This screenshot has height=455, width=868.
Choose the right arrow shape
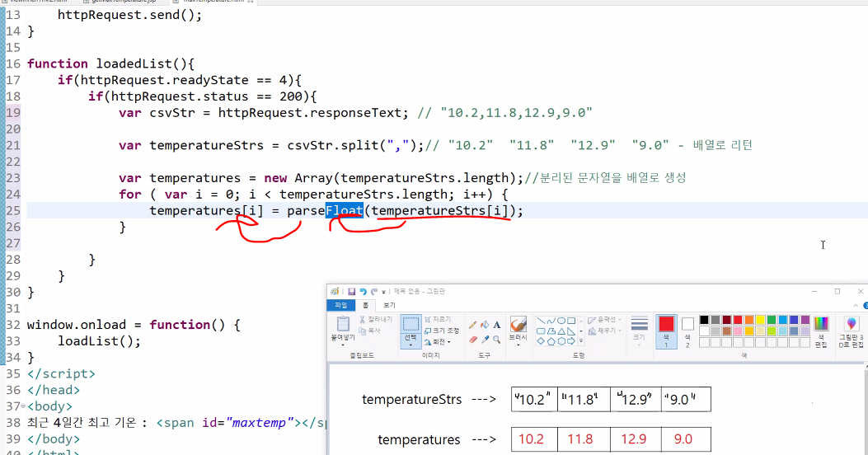tap(571, 341)
